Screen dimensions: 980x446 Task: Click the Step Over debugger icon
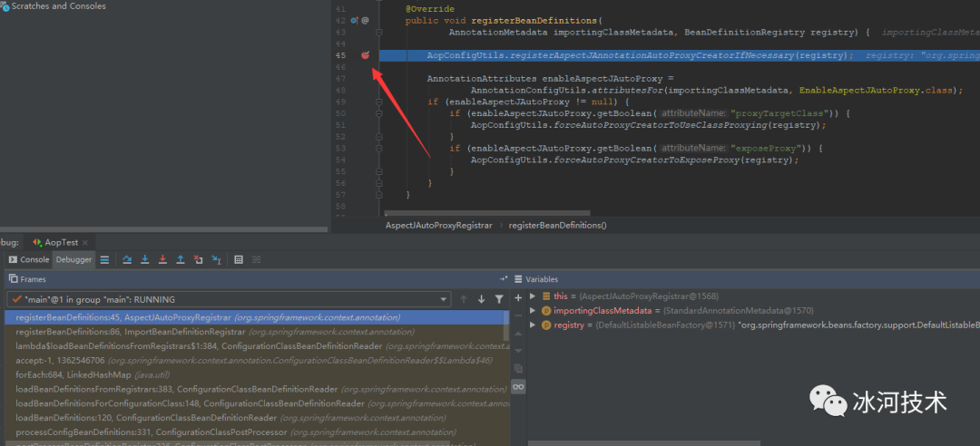(x=127, y=260)
